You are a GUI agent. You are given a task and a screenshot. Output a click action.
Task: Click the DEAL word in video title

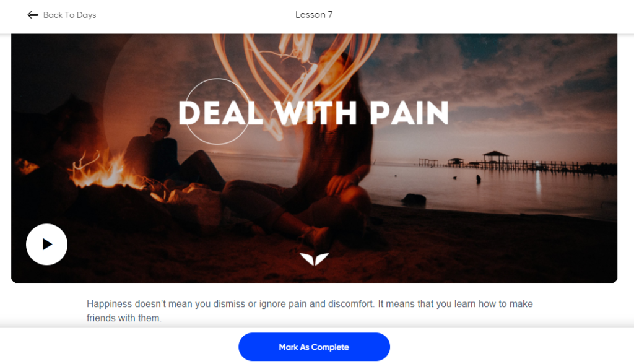tap(221, 113)
